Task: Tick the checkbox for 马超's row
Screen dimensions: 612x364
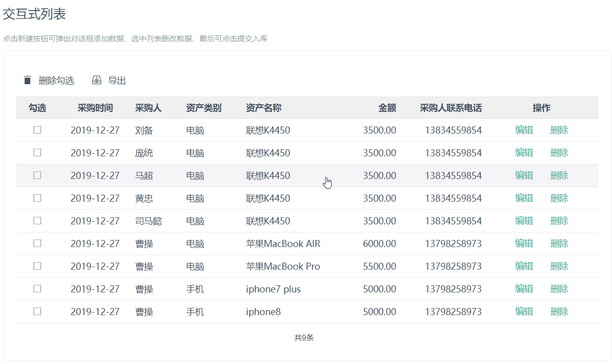Action: pos(37,175)
